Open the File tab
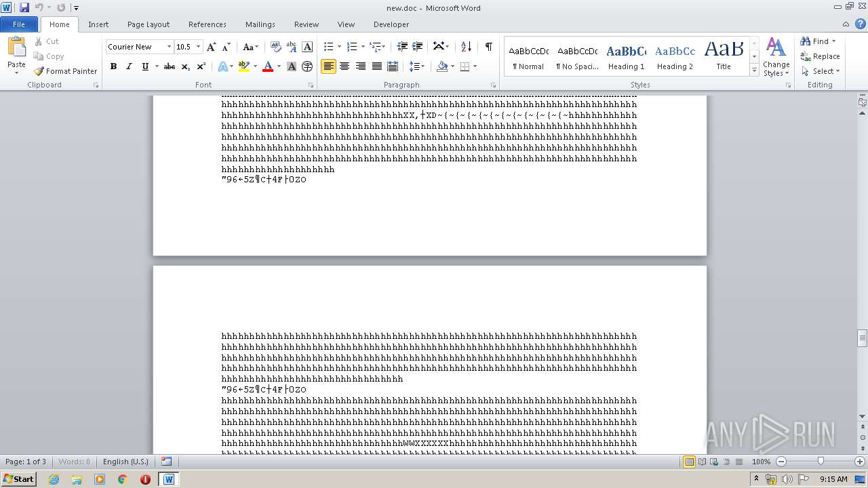Screen dimensions: 868x488 point(19,24)
